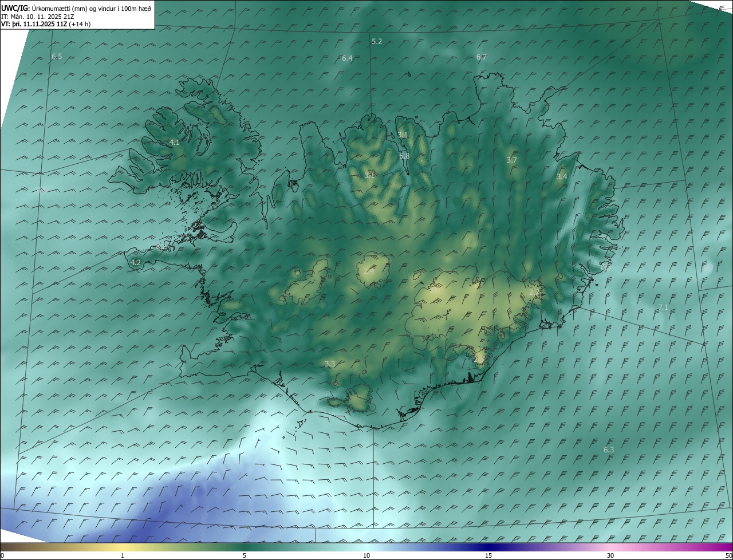Click the 6.4 value north of Iceland

pyautogui.click(x=347, y=58)
